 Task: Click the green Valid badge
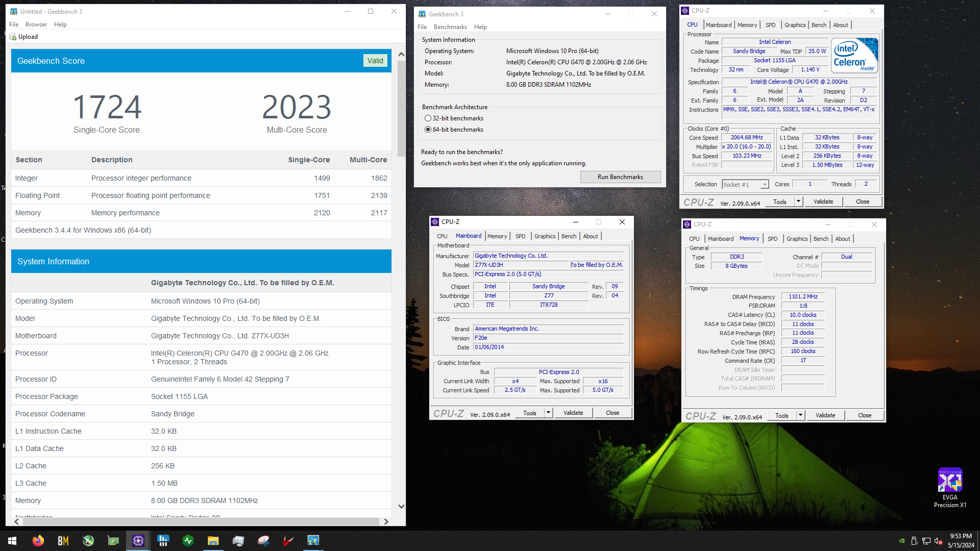[x=375, y=61]
